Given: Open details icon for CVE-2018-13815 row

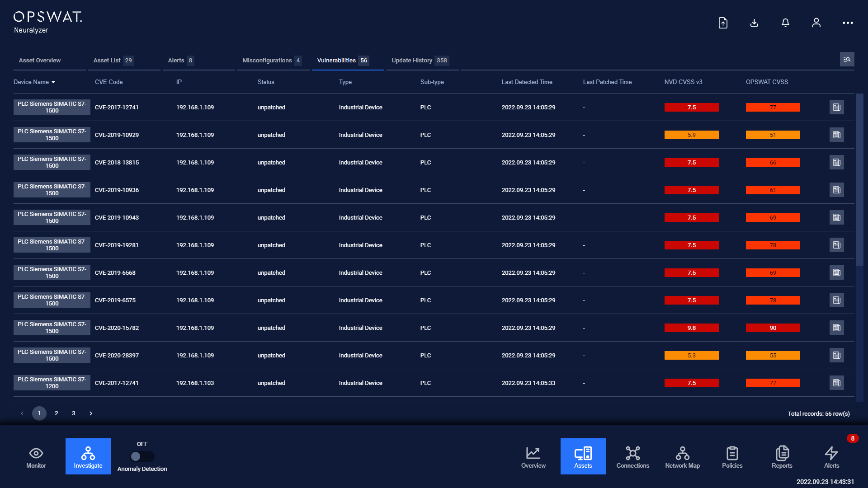Looking at the screenshot, I should click(x=836, y=162).
